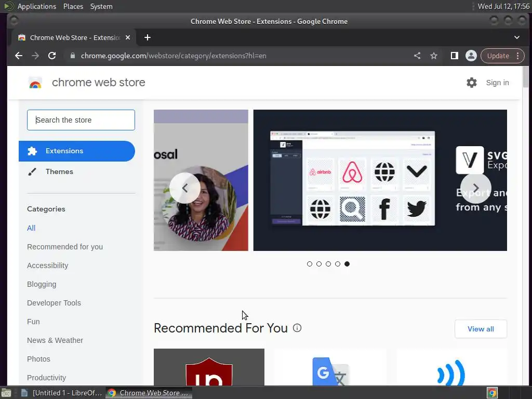Open the Extensions section
The image size is (532, 399).
(77, 151)
